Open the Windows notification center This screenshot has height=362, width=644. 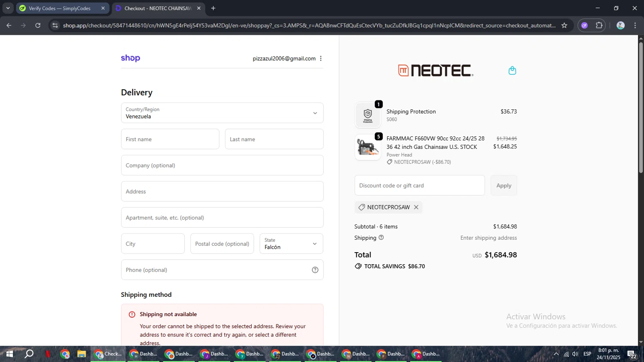coord(632,354)
